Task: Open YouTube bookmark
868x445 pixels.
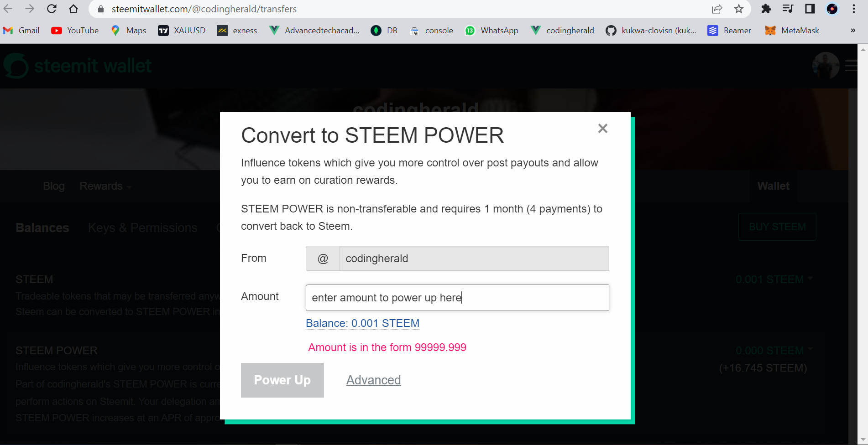Action: click(x=75, y=31)
